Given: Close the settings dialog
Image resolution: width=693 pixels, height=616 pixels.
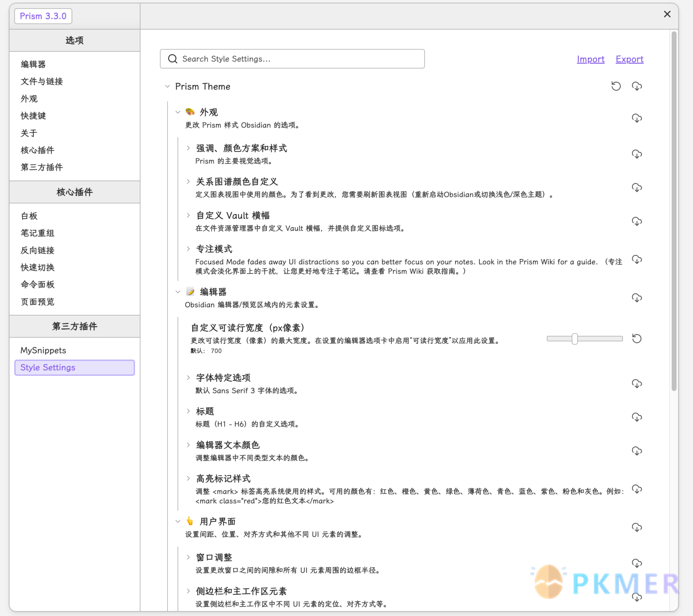Looking at the screenshot, I should point(667,14).
